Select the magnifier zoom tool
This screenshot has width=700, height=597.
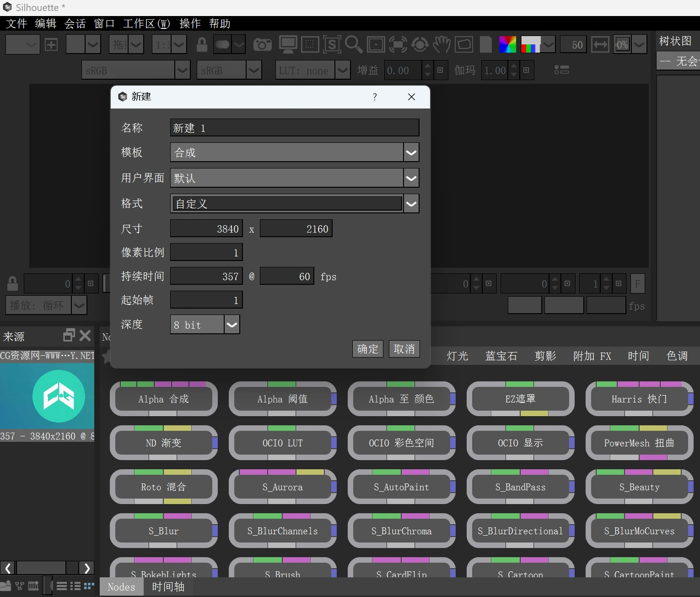[353, 44]
